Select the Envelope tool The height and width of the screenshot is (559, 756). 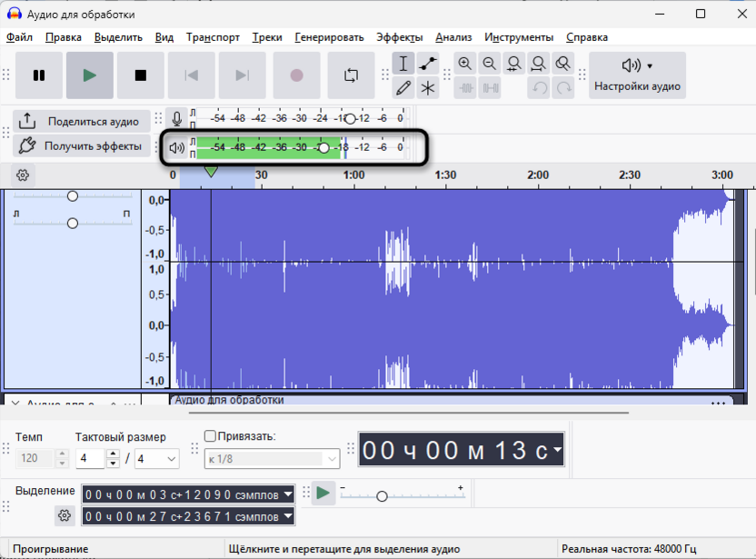428,64
